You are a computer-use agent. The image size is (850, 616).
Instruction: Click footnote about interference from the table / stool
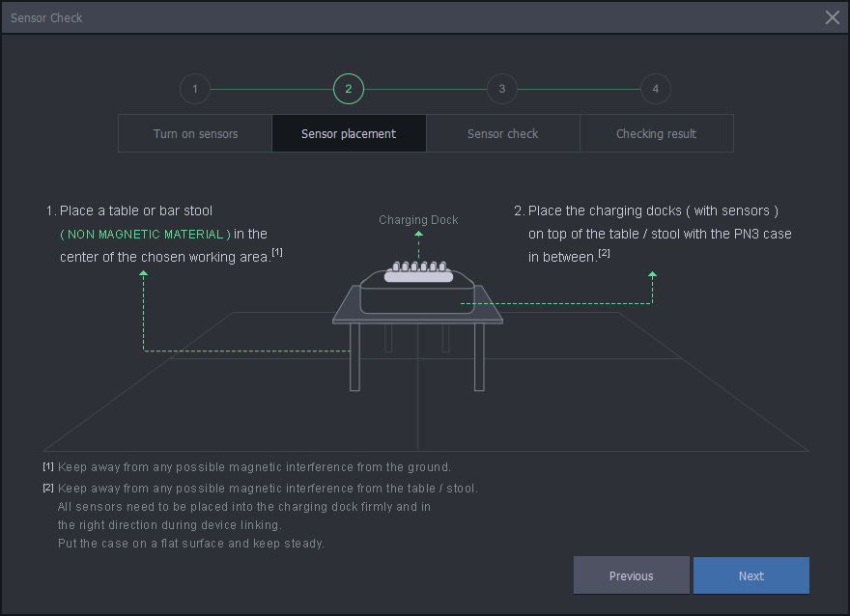pyautogui.click(x=268, y=489)
